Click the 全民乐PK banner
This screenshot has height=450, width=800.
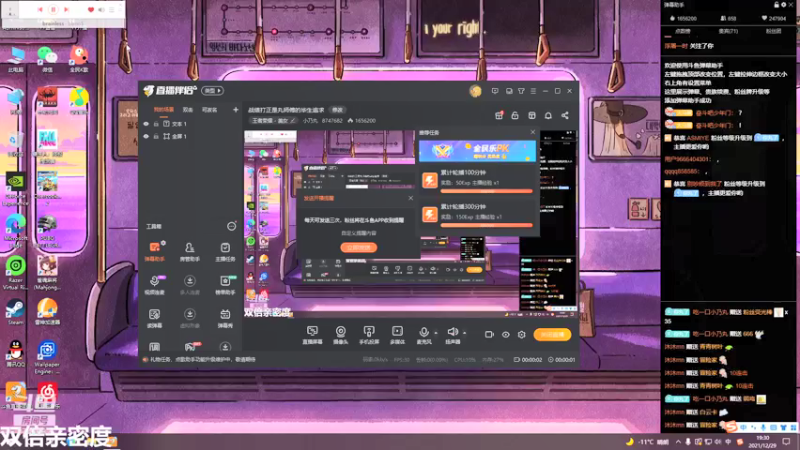coord(477,151)
